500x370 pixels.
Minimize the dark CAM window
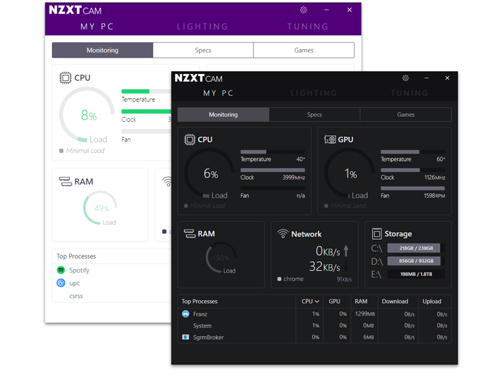(426, 78)
